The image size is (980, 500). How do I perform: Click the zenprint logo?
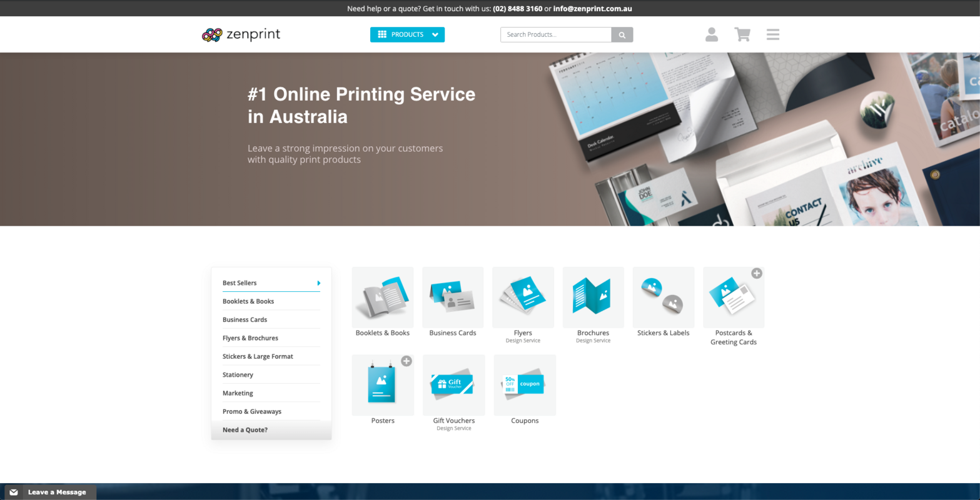click(240, 34)
